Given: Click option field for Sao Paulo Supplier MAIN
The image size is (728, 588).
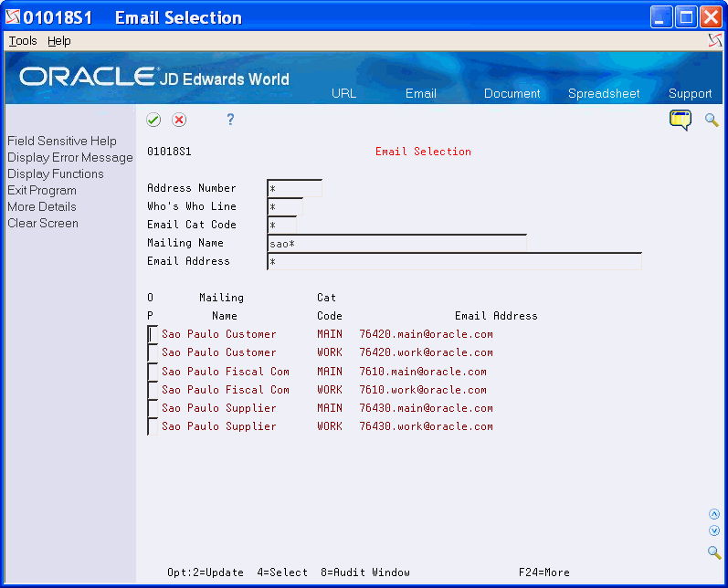Looking at the screenshot, I should (153, 408).
